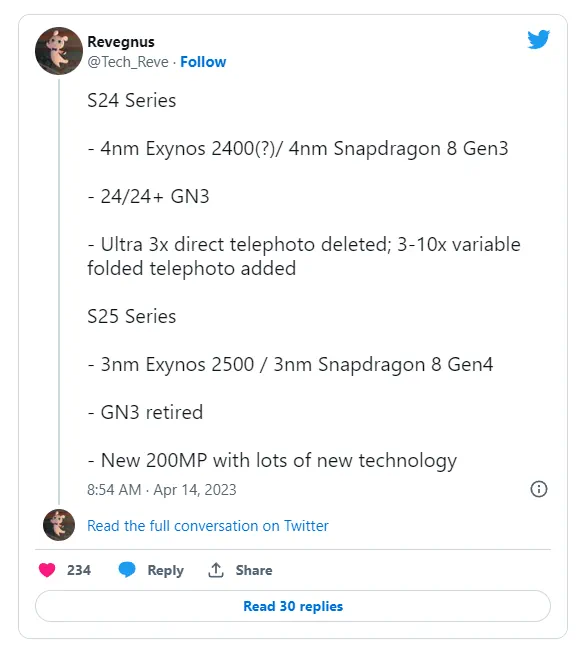Click the @Tech_Reve handle

(128, 62)
